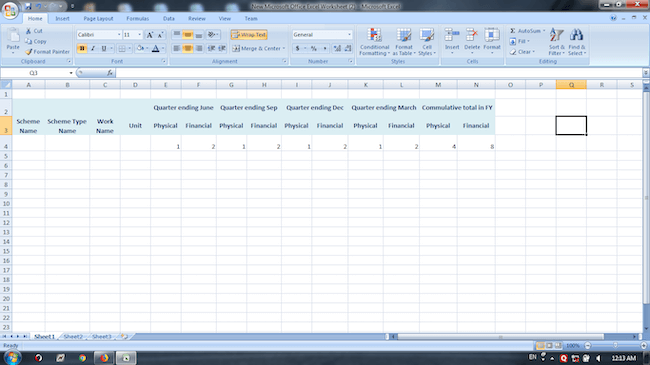Align text to the right
The image size is (650, 365).
click(199, 49)
